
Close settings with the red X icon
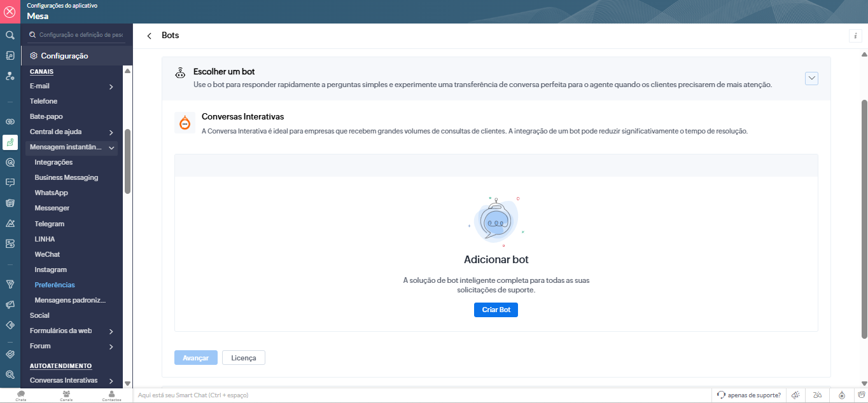[x=10, y=11]
